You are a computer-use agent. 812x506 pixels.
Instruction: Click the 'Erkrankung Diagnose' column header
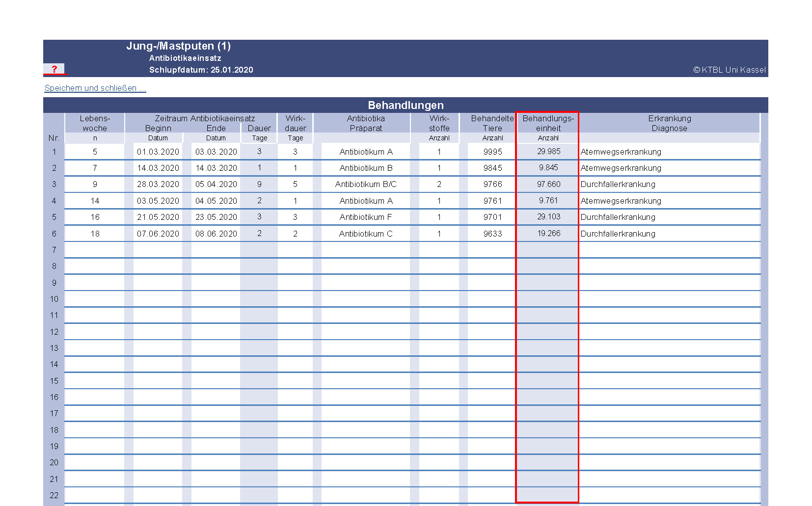coord(669,124)
